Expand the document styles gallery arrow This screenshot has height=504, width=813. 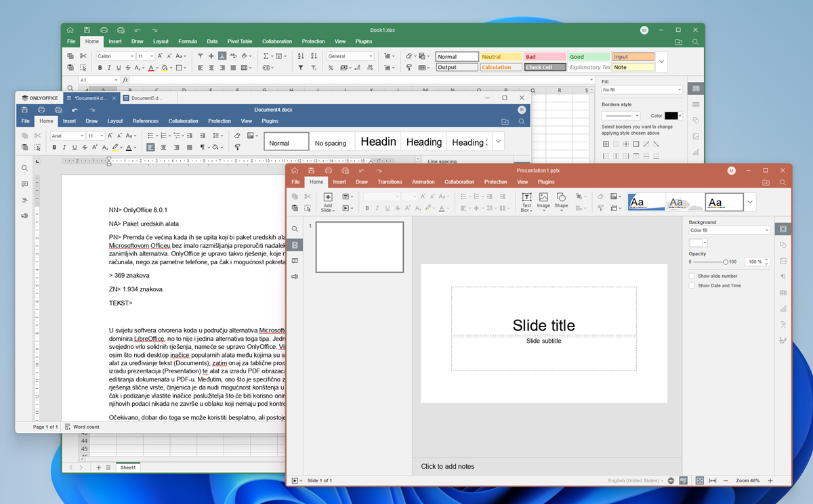click(x=499, y=142)
